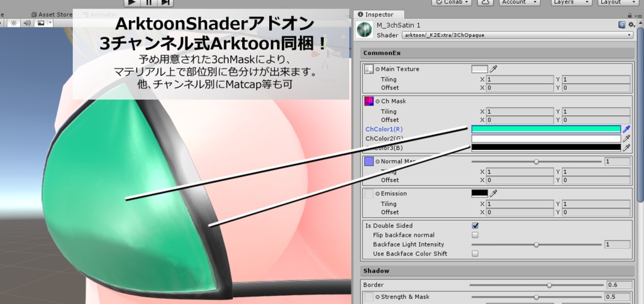
Task: Open the Shader selection dropdown
Action: 518,35
